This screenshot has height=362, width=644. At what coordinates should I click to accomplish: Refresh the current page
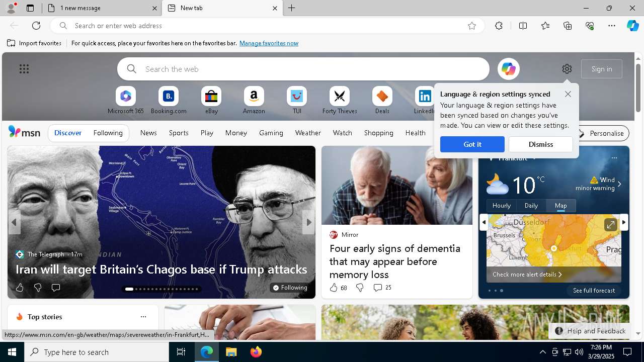coord(36,26)
